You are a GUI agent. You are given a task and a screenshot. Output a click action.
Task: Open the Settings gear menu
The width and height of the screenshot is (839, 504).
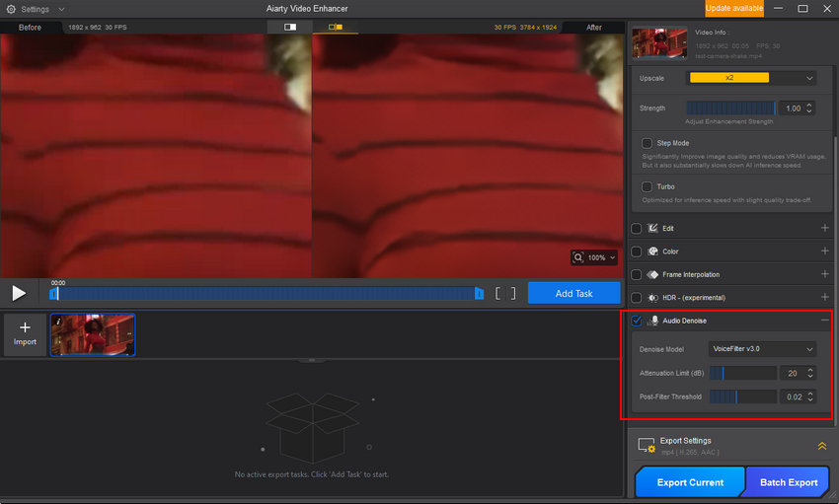[11, 9]
